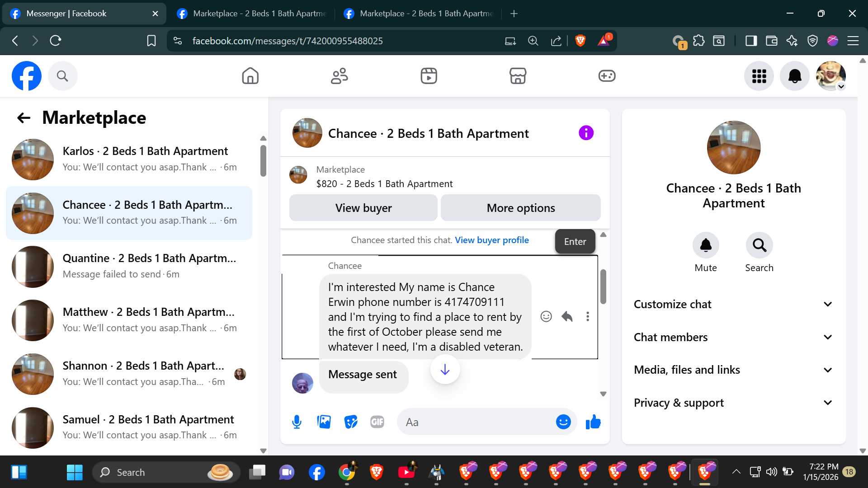The image size is (868, 488).
Task: Click the voice clip microphone icon
Action: click(x=297, y=422)
